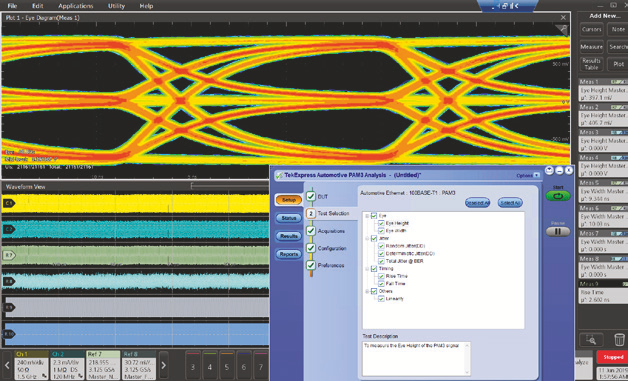Screen dimensions: 628x381
Task: Click the R9 reference waveform handle
Action: coord(9,307)
